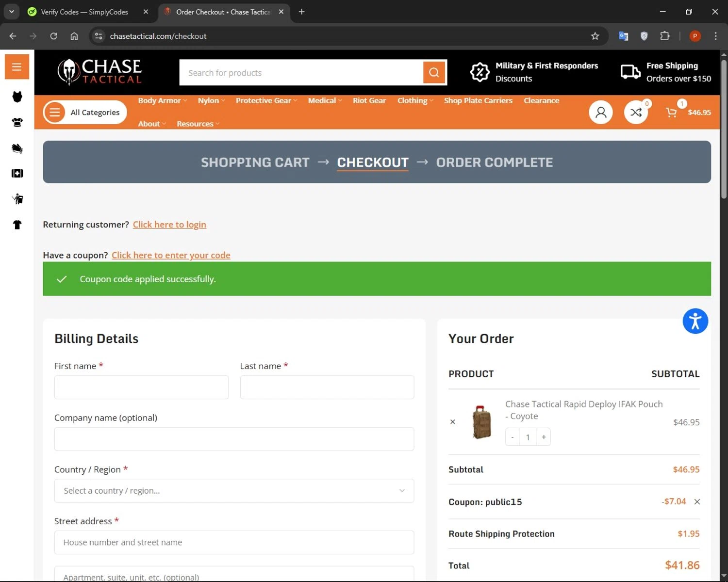Focus the Apartment, suite, unit field
The image size is (728, 582).
(x=234, y=574)
